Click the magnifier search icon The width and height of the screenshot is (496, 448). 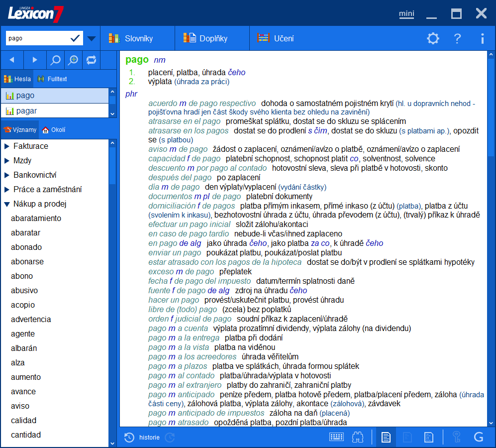point(55,60)
